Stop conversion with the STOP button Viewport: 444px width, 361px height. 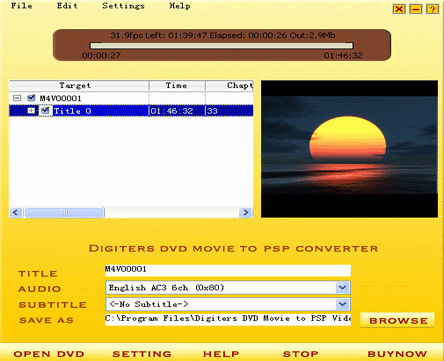tap(301, 354)
